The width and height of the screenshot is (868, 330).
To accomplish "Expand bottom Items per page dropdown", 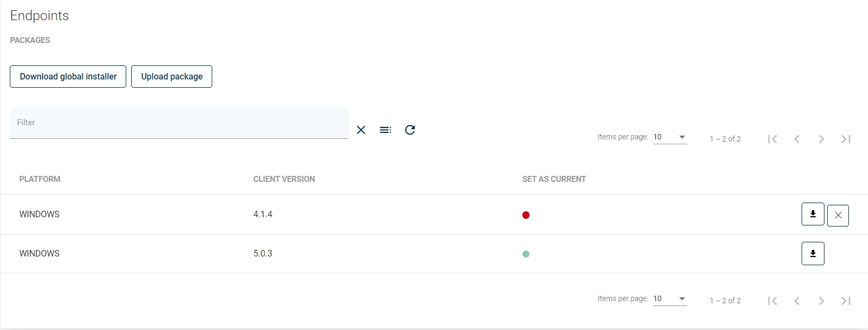I will coord(670,299).
